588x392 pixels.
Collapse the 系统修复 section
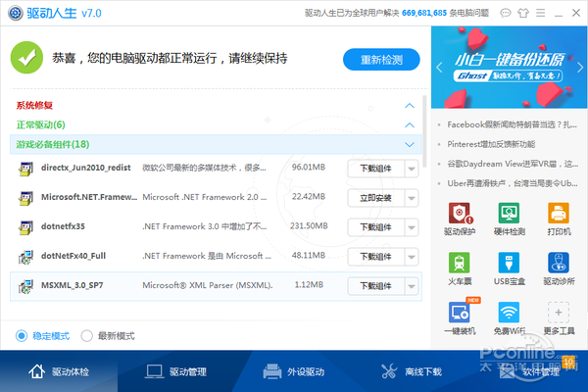click(x=410, y=106)
